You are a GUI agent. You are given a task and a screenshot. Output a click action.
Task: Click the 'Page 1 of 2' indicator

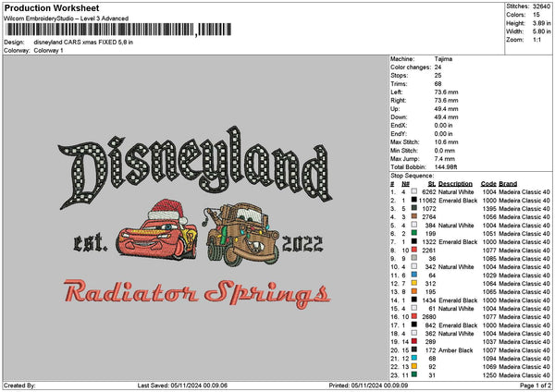536,386
